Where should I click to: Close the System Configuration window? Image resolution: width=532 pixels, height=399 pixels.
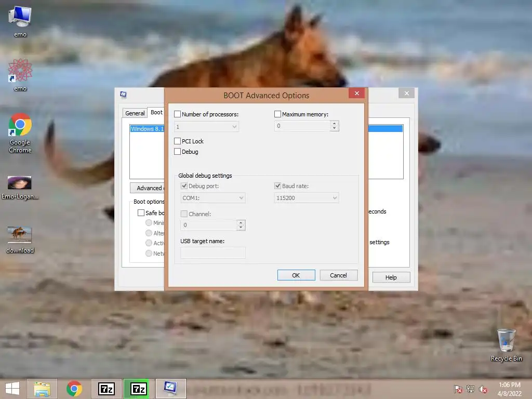click(406, 94)
